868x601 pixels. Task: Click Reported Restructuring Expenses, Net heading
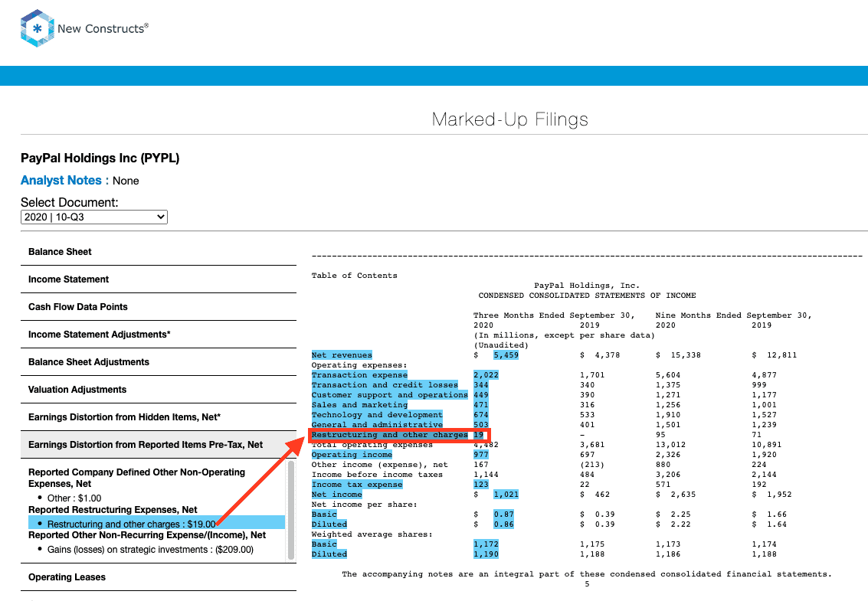pyautogui.click(x=113, y=510)
